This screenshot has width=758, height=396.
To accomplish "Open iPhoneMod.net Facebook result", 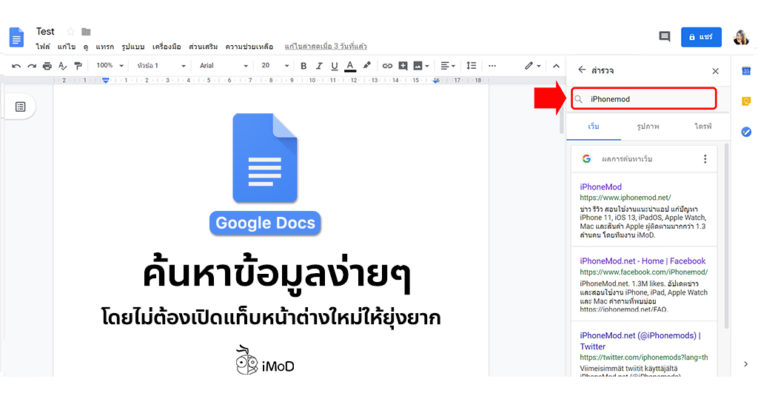I will point(642,261).
